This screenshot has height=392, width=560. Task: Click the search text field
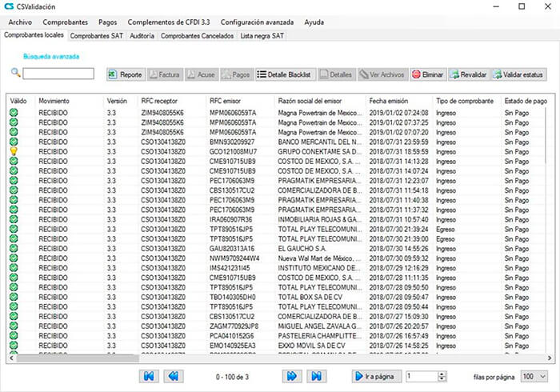(58, 74)
